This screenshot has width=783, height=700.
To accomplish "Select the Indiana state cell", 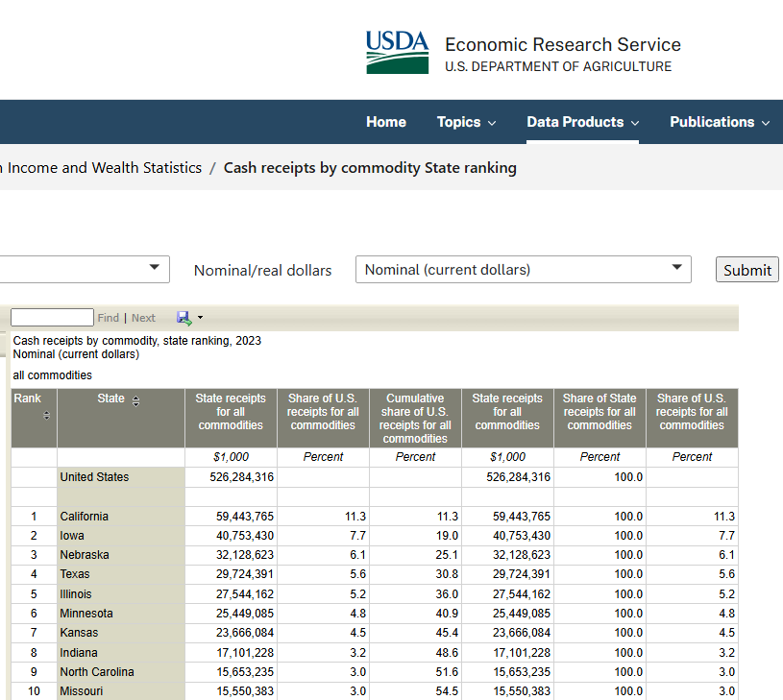I will click(121, 652).
